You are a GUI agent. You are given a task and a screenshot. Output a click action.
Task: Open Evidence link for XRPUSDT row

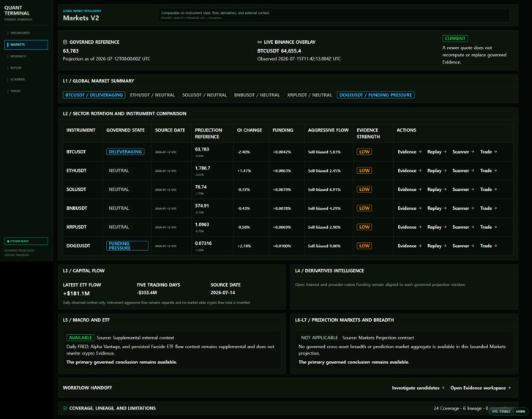coord(410,227)
